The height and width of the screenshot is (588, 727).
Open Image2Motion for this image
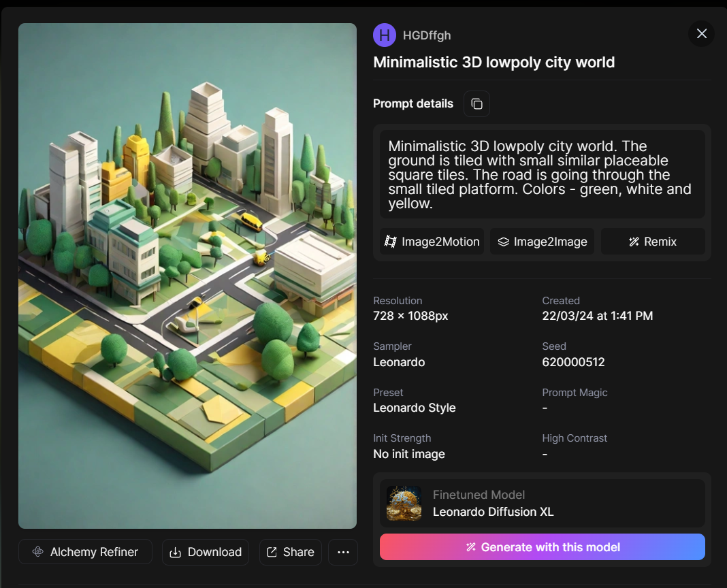click(432, 242)
